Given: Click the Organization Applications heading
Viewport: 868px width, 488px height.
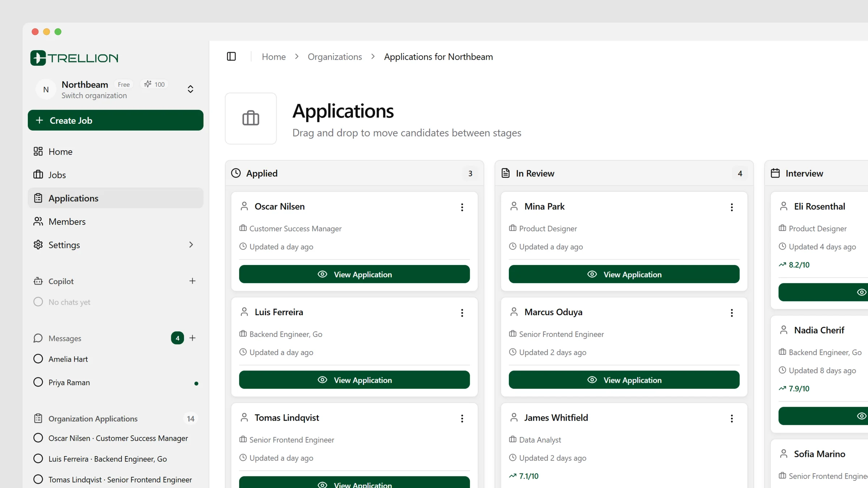Looking at the screenshot, I should tap(93, 419).
